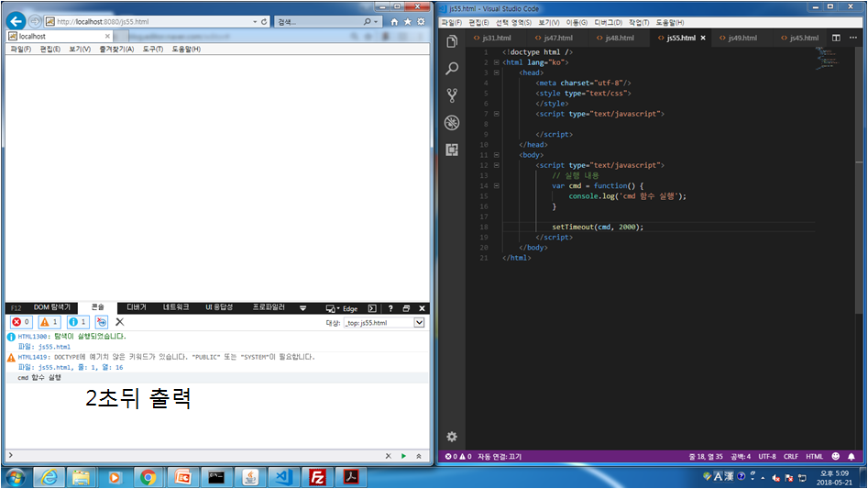Change HTML language mode in status bar
This screenshot has height=489, width=868.
point(814,456)
